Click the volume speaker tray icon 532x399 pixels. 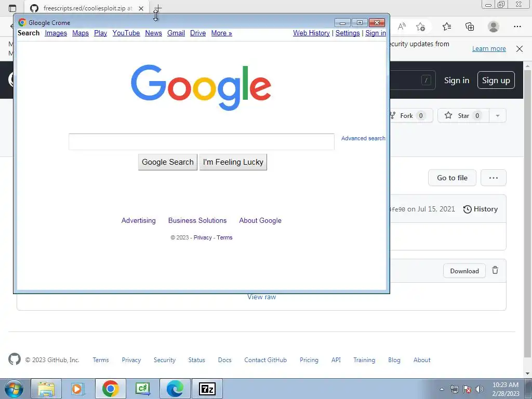(x=480, y=389)
